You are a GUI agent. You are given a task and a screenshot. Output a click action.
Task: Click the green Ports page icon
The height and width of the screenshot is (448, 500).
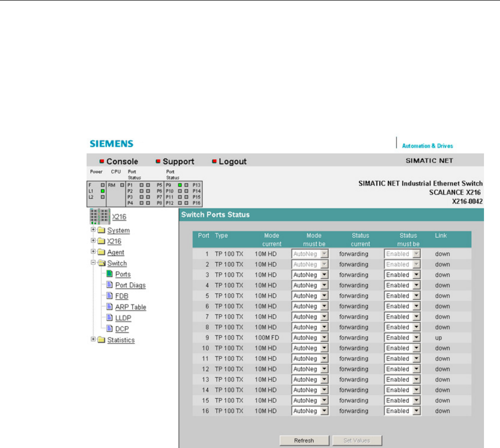(110, 273)
